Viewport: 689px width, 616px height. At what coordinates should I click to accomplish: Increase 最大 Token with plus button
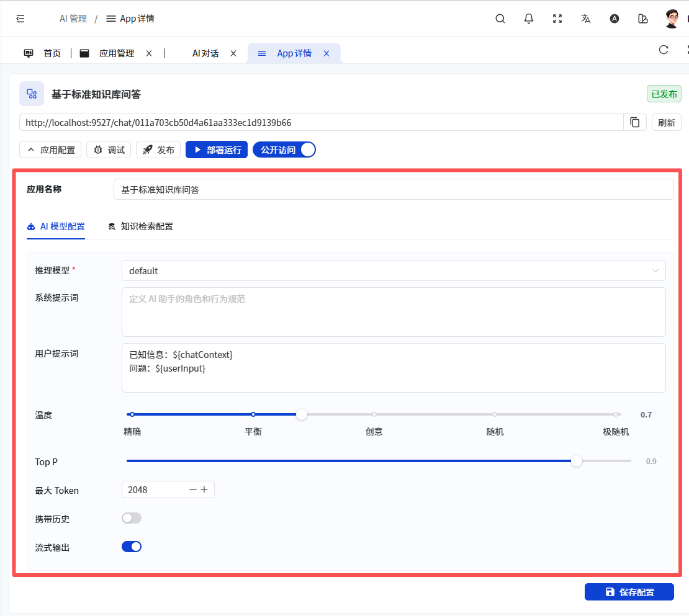pos(204,489)
